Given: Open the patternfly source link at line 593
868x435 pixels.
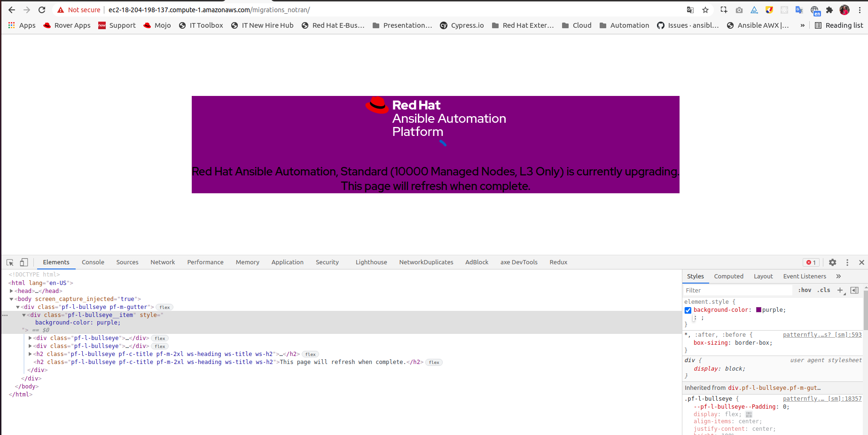Looking at the screenshot, I should [x=822, y=335].
